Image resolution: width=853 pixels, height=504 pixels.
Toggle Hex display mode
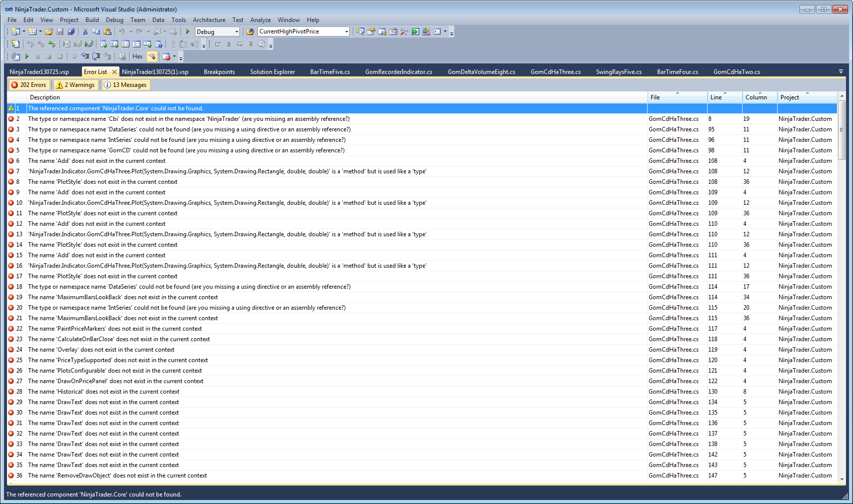coord(137,56)
